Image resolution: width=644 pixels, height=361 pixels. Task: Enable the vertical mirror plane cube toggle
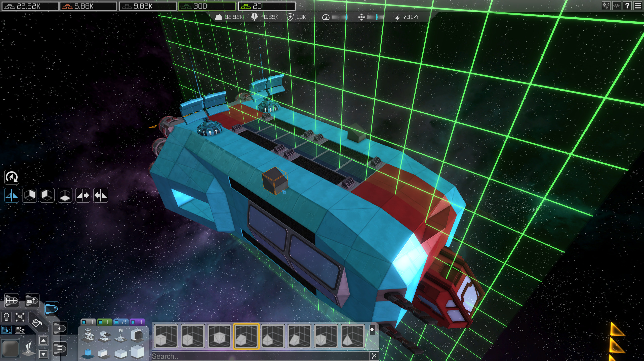point(30,195)
